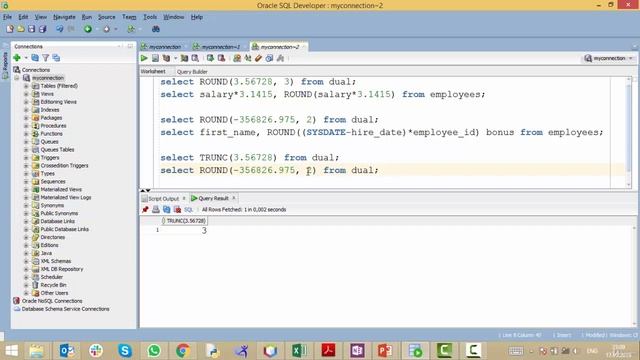
Task: Expand the Other Users tree node
Action: (x=26, y=293)
